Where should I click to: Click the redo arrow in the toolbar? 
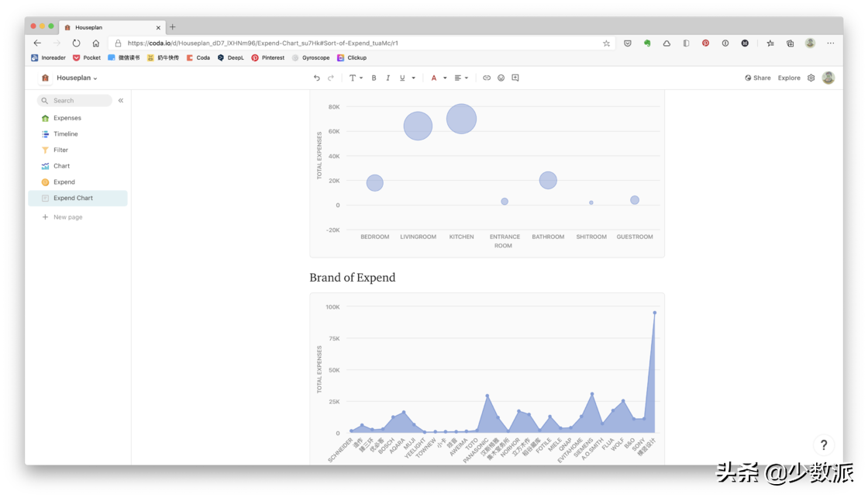click(331, 78)
